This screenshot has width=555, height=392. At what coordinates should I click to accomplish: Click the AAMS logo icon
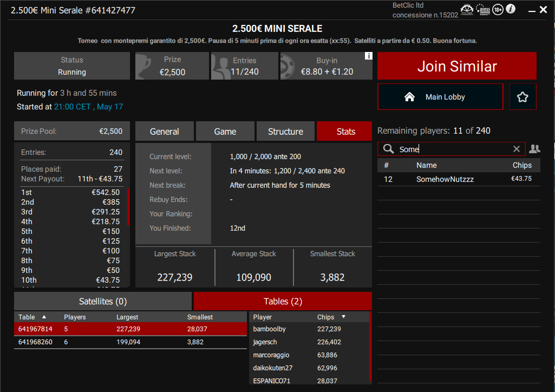click(483, 10)
